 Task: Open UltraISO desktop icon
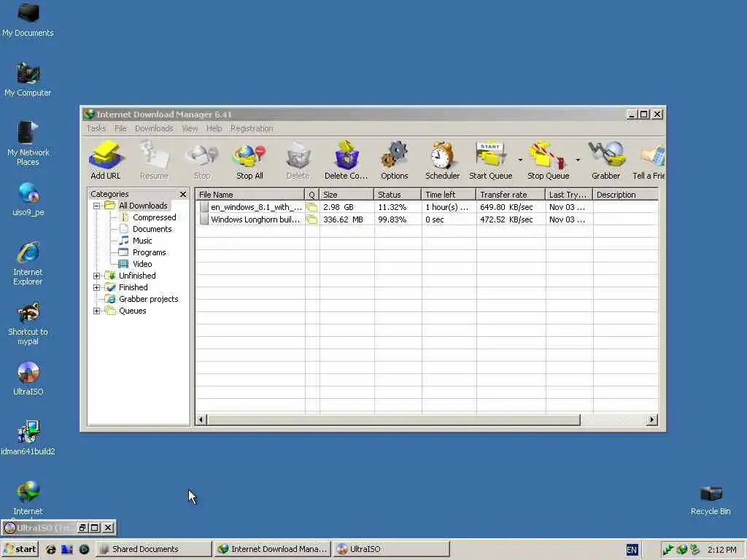28,379
